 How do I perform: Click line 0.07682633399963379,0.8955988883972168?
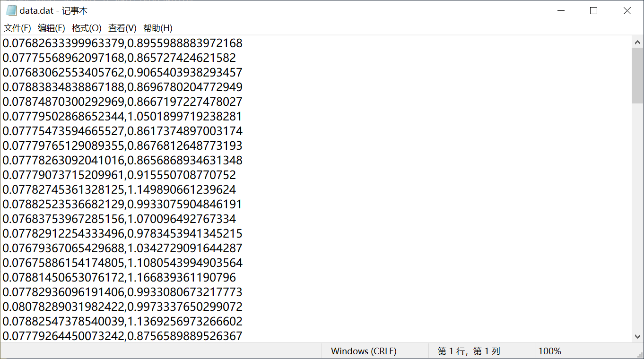(122, 43)
